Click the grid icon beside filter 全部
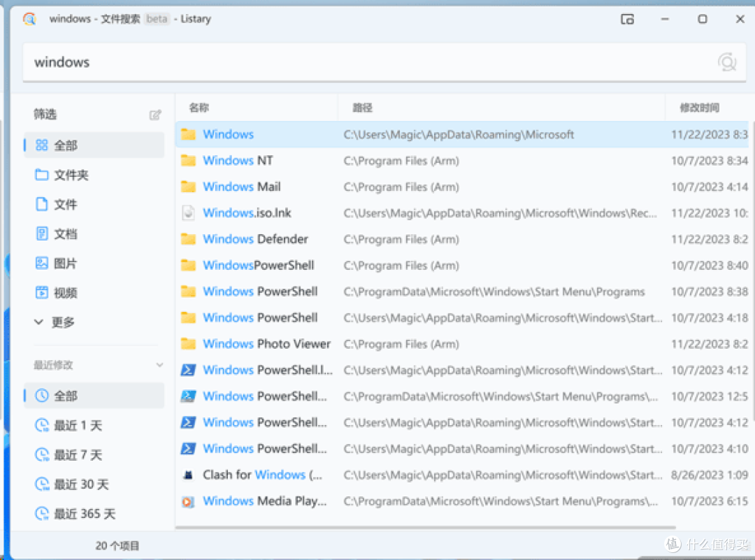The width and height of the screenshot is (755, 560). (x=42, y=145)
